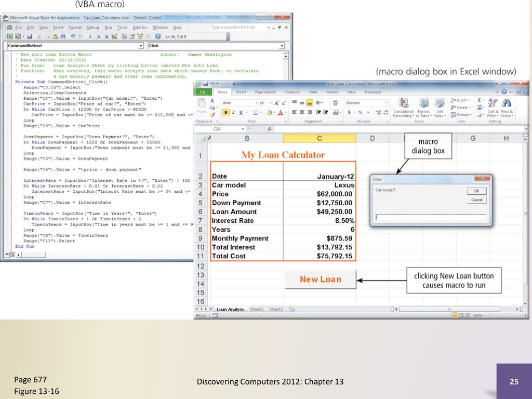
Task: Toggle highlighted Bottom Align button
Action: (x=310, y=103)
